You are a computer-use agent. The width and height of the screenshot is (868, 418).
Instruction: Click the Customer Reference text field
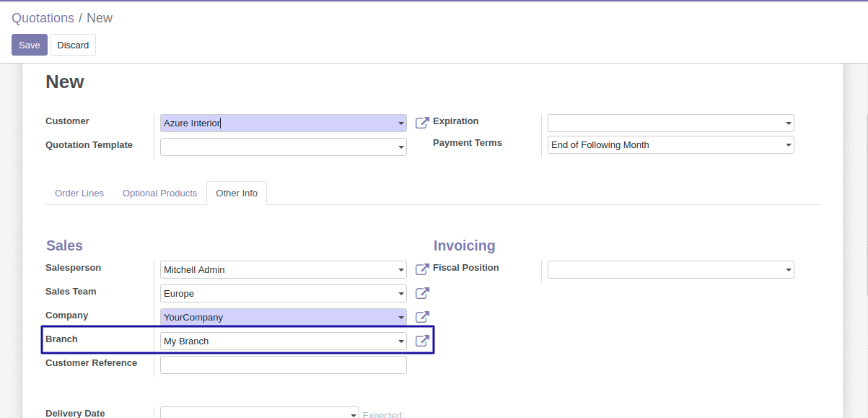(283, 365)
